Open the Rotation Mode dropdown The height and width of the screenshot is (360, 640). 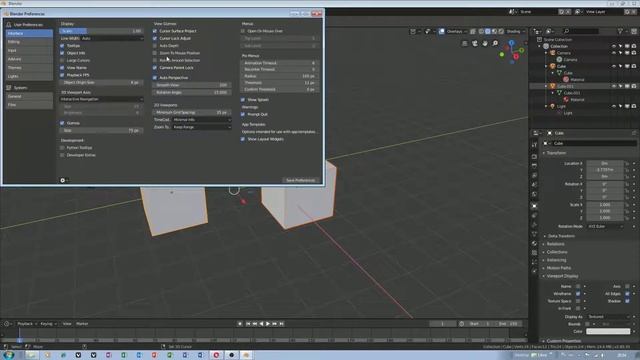point(605,226)
